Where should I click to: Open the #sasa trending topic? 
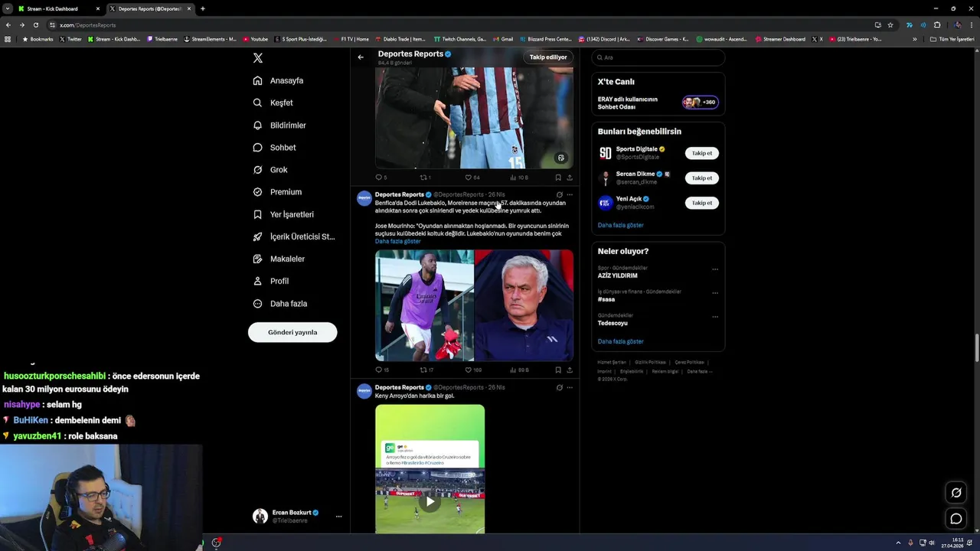[x=606, y=299]
